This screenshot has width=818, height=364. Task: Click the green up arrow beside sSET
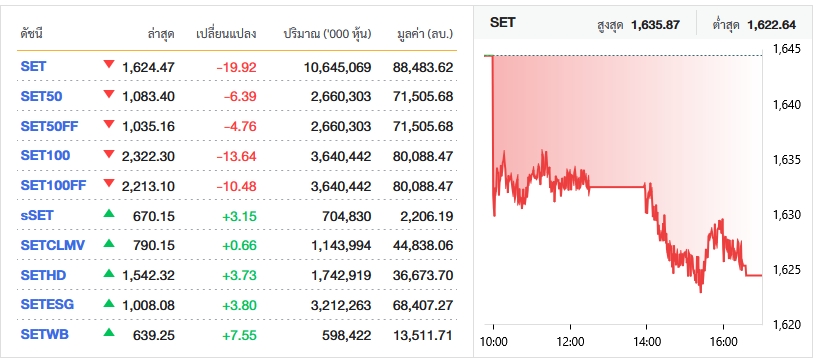[x=109, y=213]
